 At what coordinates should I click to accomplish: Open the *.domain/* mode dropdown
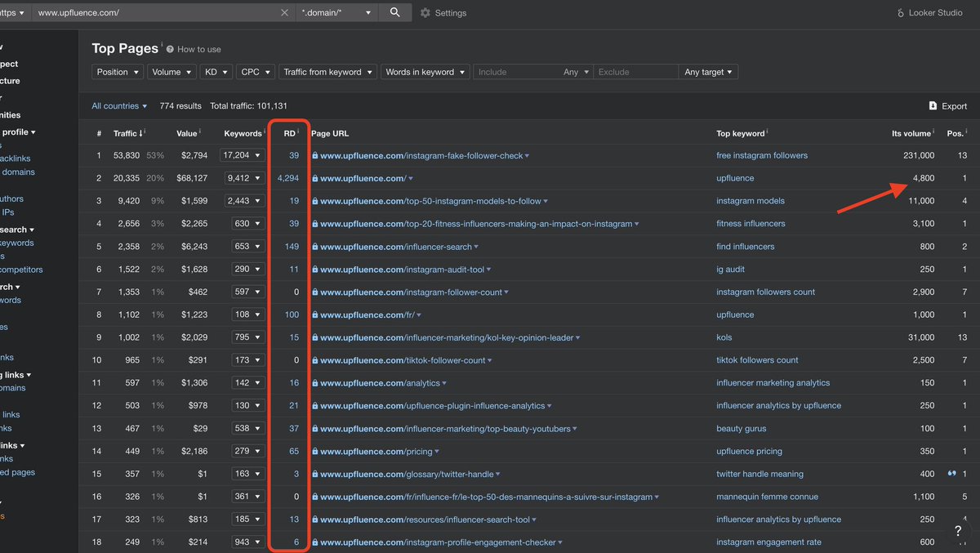336,13
